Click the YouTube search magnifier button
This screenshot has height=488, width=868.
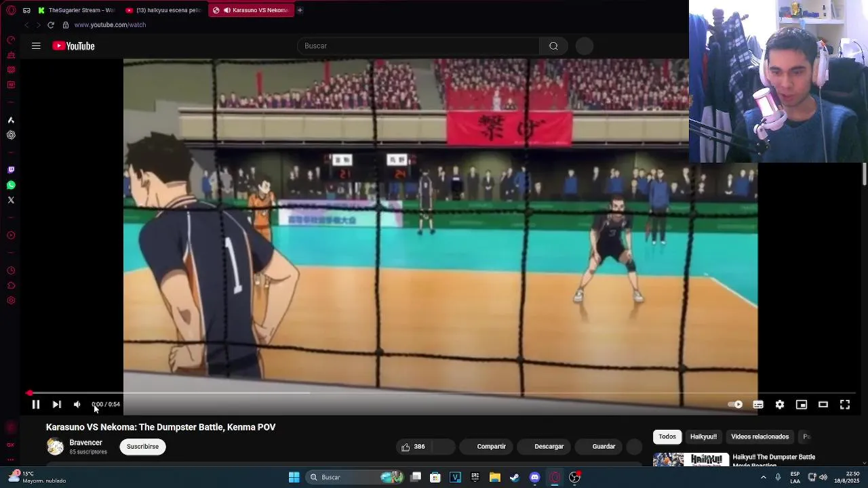554,46
